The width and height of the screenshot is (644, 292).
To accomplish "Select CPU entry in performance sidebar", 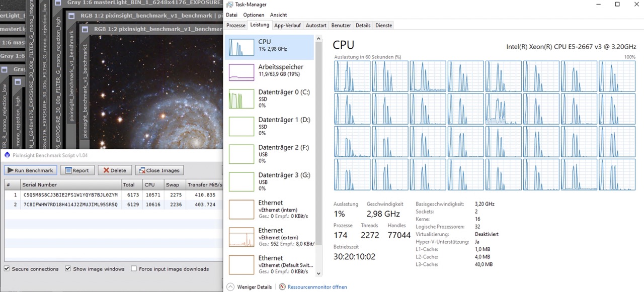I will (x=269, y=47).
